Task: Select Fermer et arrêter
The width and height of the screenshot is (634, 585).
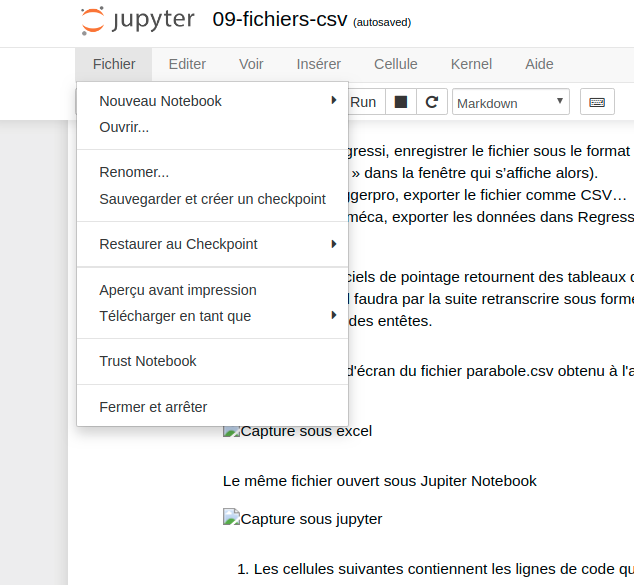Action: click(x=212, y=407)
